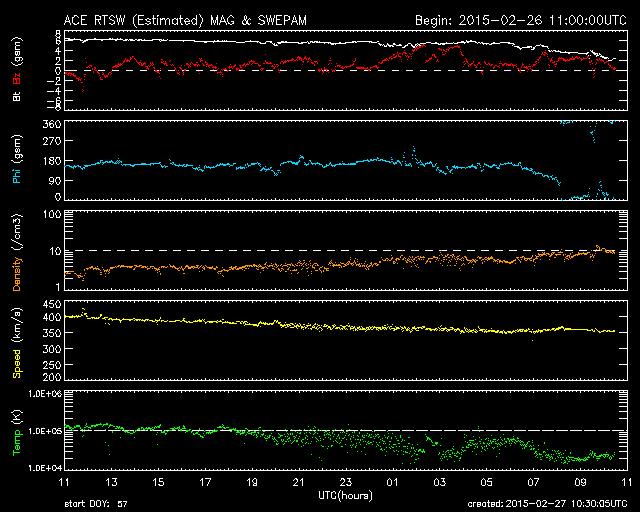The width and height of the screenshot is (640, 512).
Task: Click the '03' hour tick on the time axis
Action: click(x=440, y=482)
